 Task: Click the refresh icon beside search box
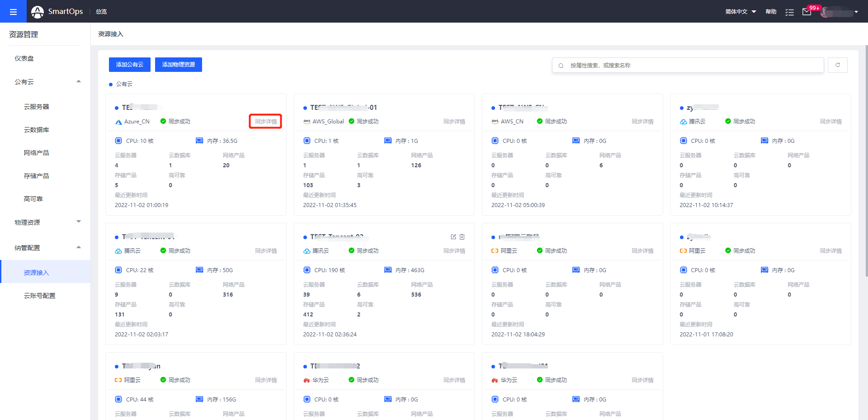[837, 65]
